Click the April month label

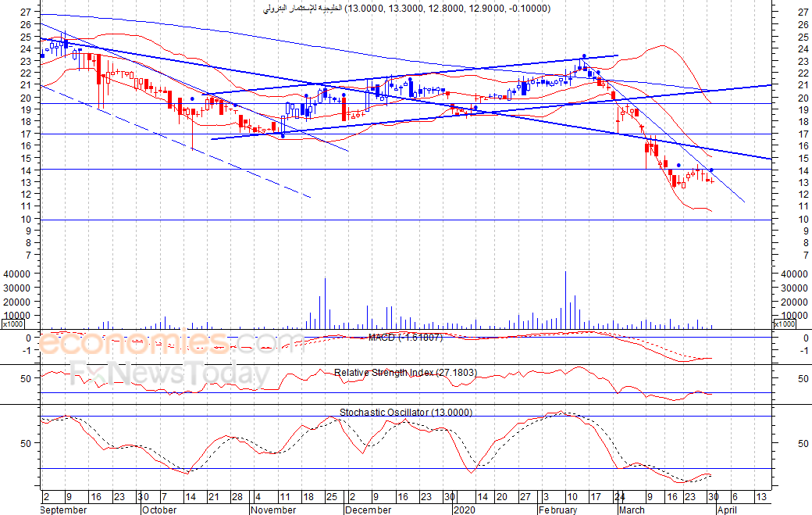727,510
